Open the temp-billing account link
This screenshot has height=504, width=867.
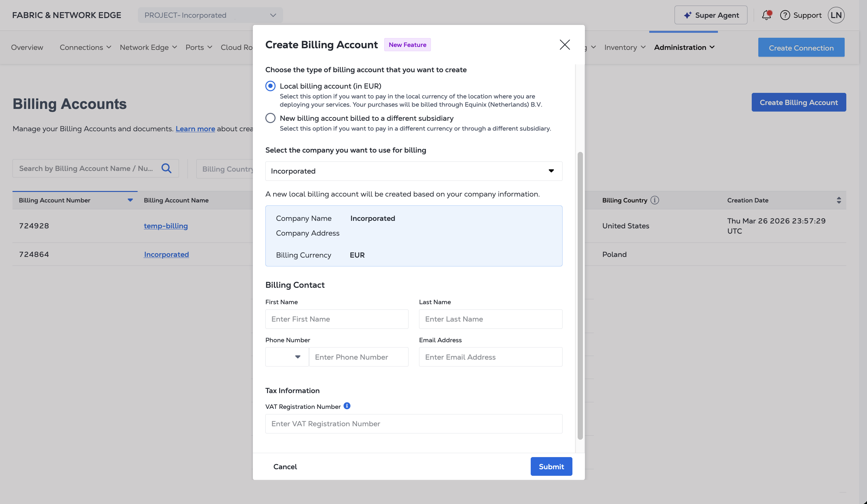point(166,226)
